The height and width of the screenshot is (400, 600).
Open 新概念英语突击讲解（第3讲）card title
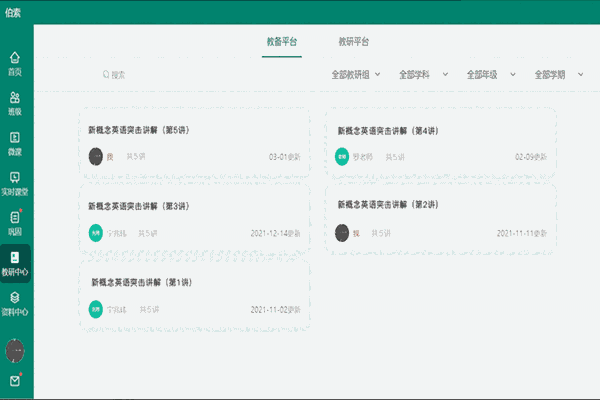tap(139, 206)
